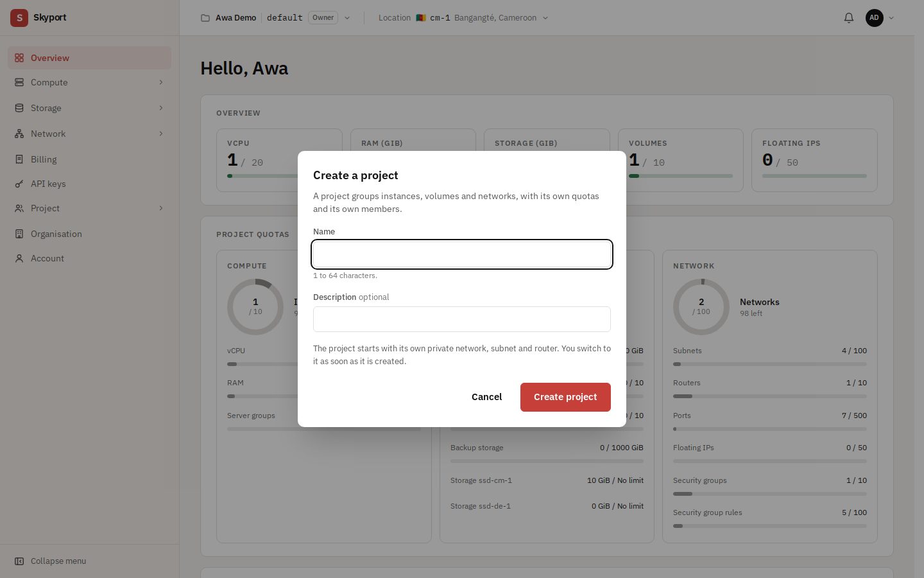Click the optional Description input field
The width and height of the screenshot is (924, 578).
click(462, 319)
